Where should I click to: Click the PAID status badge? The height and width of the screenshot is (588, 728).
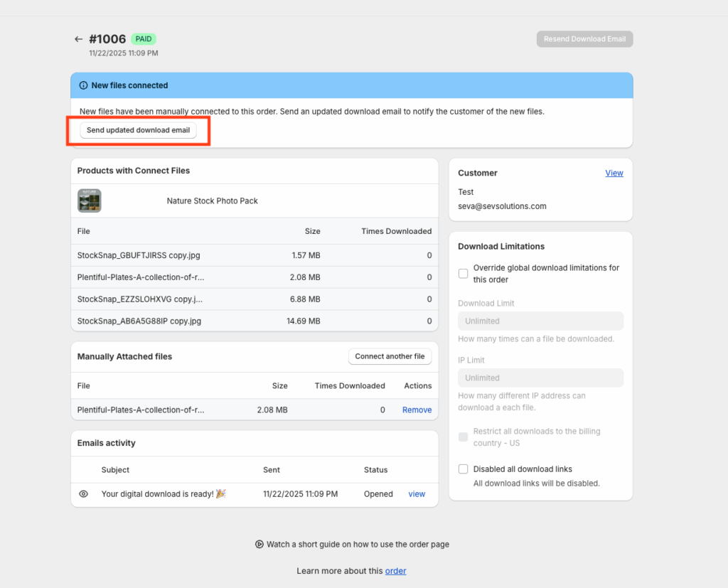tap(144, 39)
